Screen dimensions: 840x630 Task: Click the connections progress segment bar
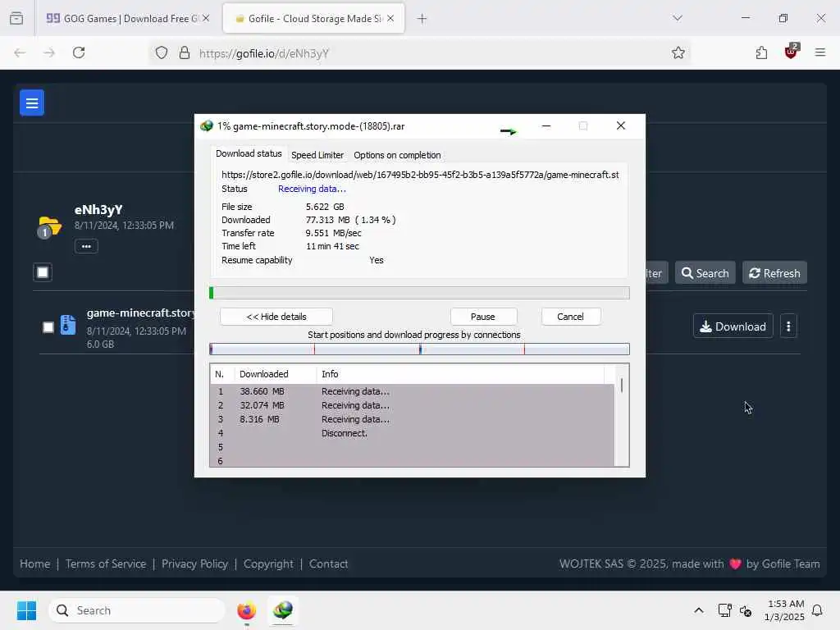click(419, 349)
